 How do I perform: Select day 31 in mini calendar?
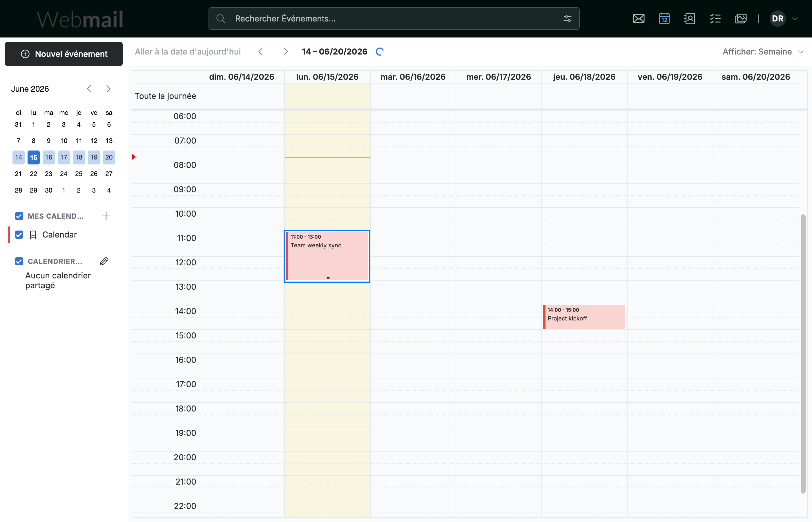click(18, 124)
